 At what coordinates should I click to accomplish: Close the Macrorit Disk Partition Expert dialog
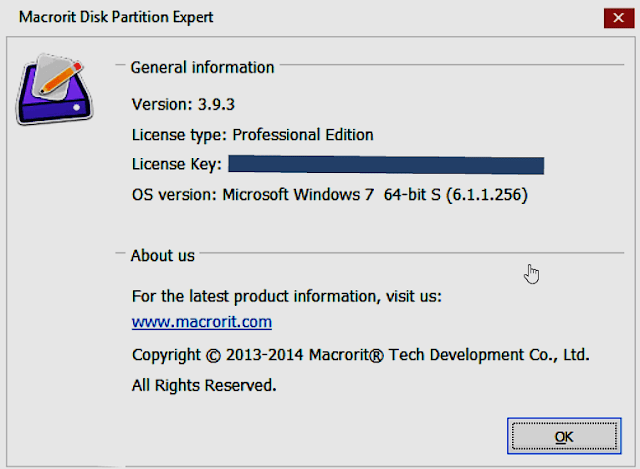[x=619, y=18]
